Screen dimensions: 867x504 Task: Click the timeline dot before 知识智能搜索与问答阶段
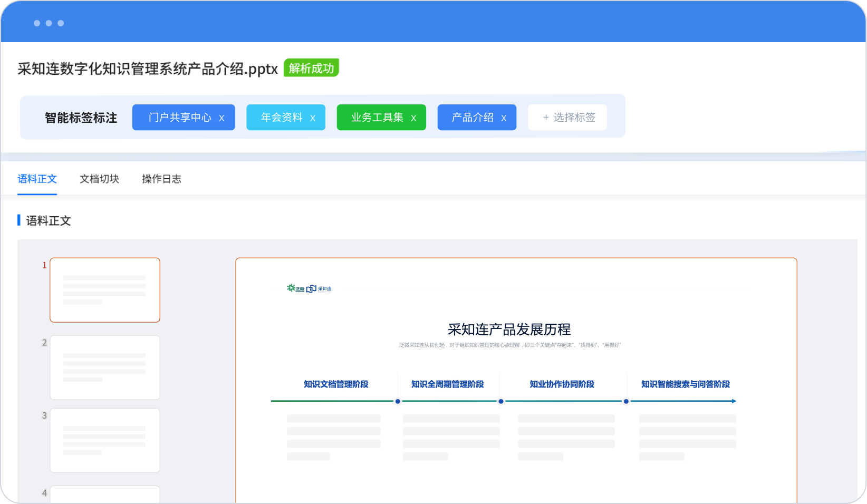tap(626, 401)
